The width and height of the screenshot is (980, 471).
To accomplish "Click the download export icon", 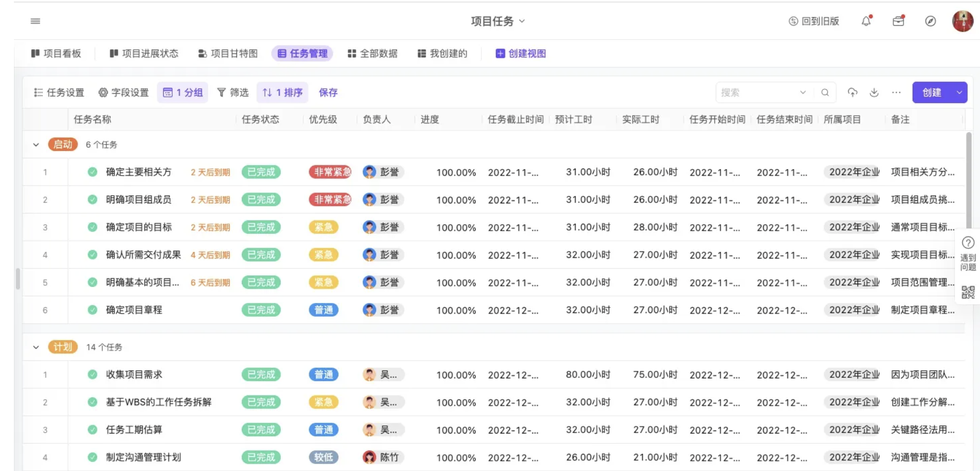I will [874, 93].
